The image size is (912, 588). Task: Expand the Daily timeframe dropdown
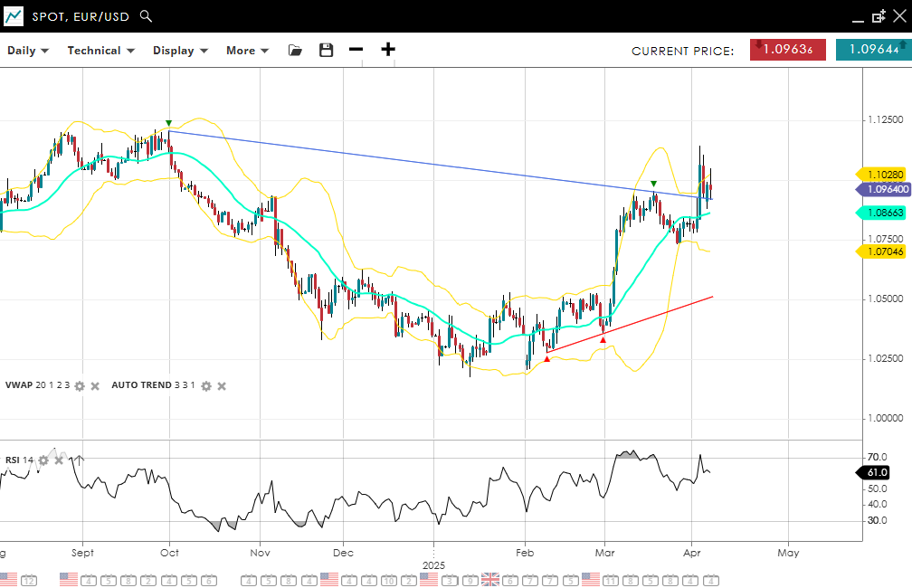coord(28,51)
